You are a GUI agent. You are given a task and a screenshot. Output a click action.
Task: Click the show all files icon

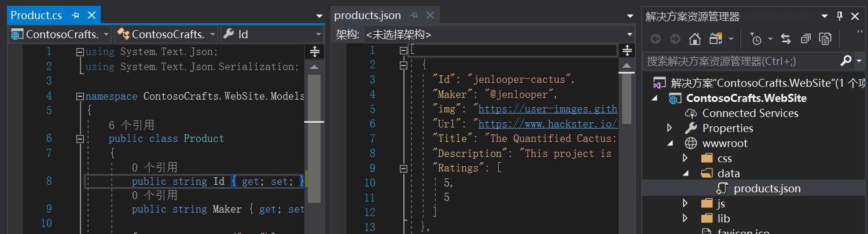[825, 39]
